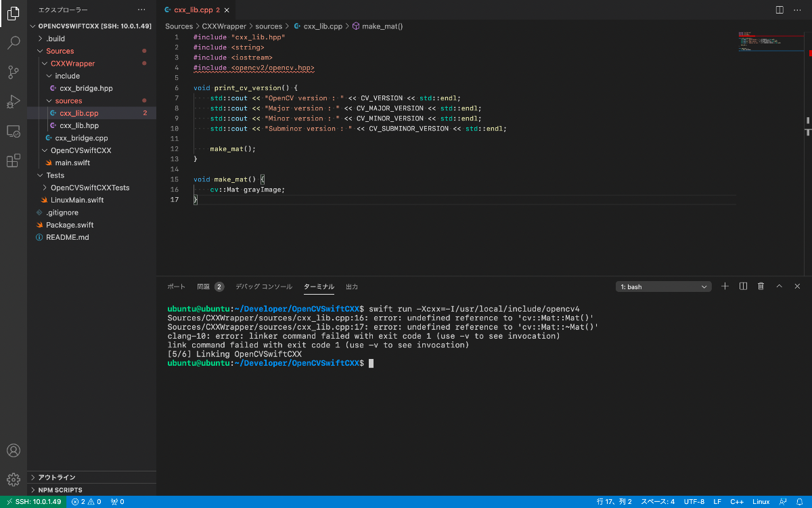Split the editor to the right

click(x=780, y=10)
